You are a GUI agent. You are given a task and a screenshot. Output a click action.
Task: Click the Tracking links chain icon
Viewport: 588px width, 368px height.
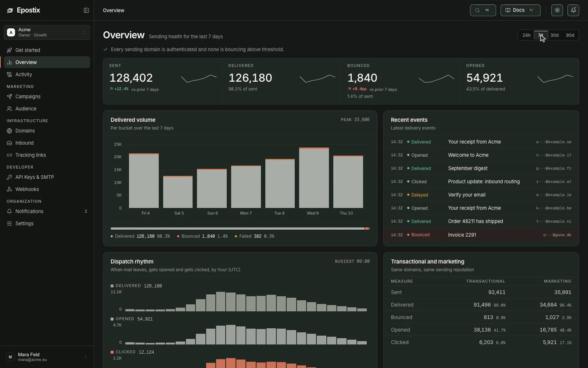click(10, 155)
